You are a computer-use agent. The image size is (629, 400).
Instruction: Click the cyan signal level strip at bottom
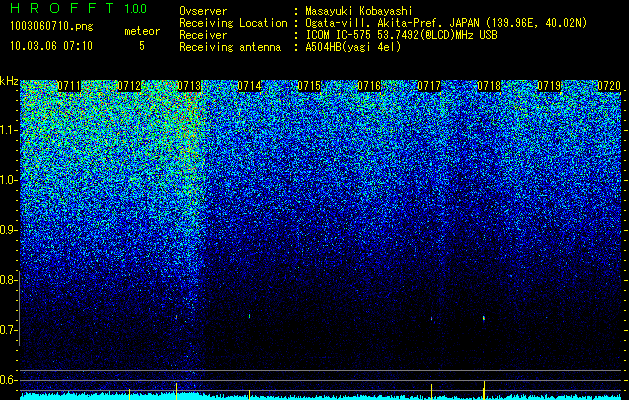click(321, 396)
